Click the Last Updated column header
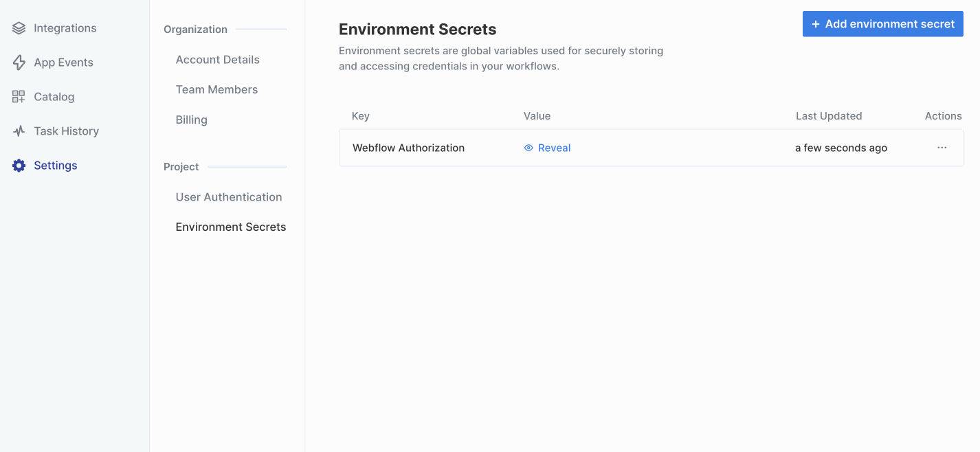This screenshot has width=980, height=452. (x=829, y=116)
